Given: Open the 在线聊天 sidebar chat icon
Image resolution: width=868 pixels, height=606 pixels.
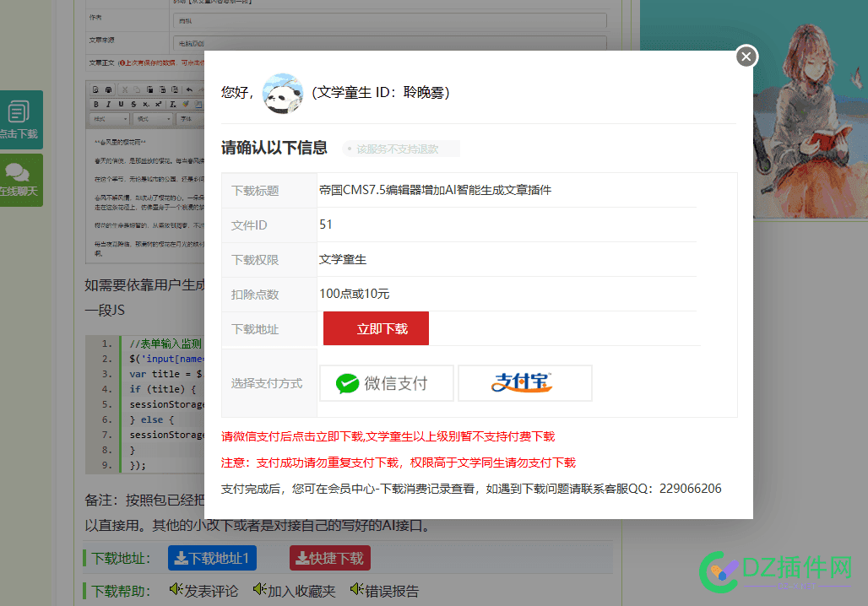Looking at the screenshot, I should tap(19, 179).
